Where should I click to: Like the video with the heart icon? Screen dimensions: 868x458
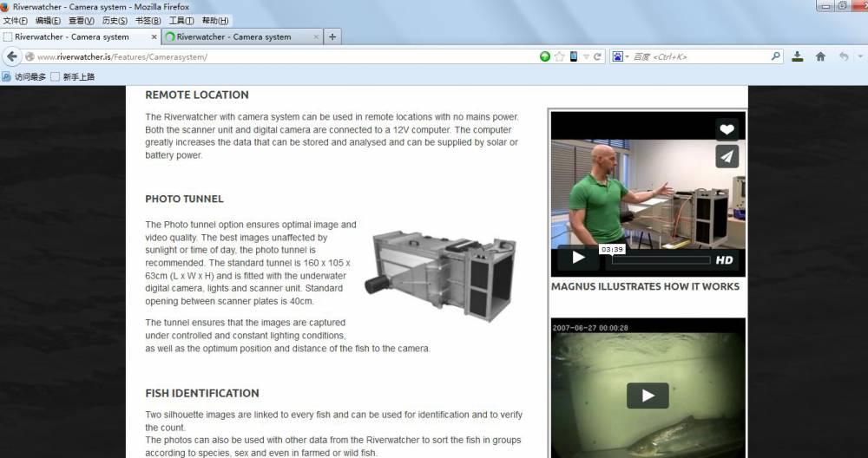[x=727, y=129]
